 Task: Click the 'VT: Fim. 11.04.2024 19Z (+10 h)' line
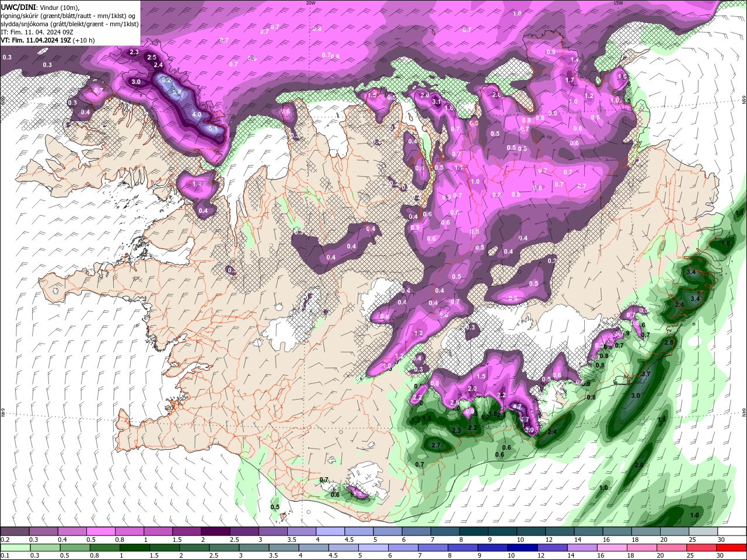[48, 40]
